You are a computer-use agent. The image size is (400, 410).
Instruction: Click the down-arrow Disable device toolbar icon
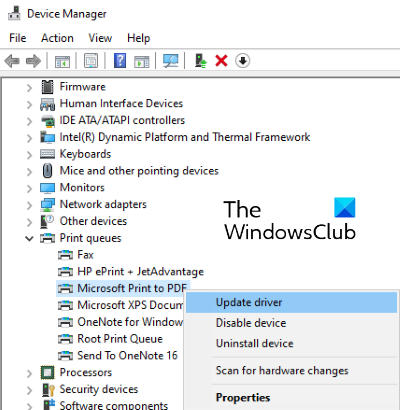click(242, 61)
